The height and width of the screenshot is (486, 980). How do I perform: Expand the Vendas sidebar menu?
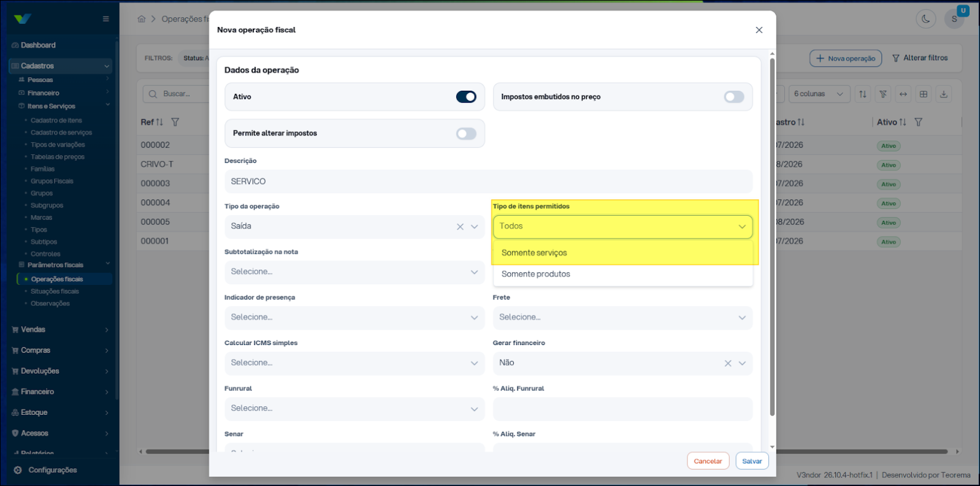coord(60,330)
